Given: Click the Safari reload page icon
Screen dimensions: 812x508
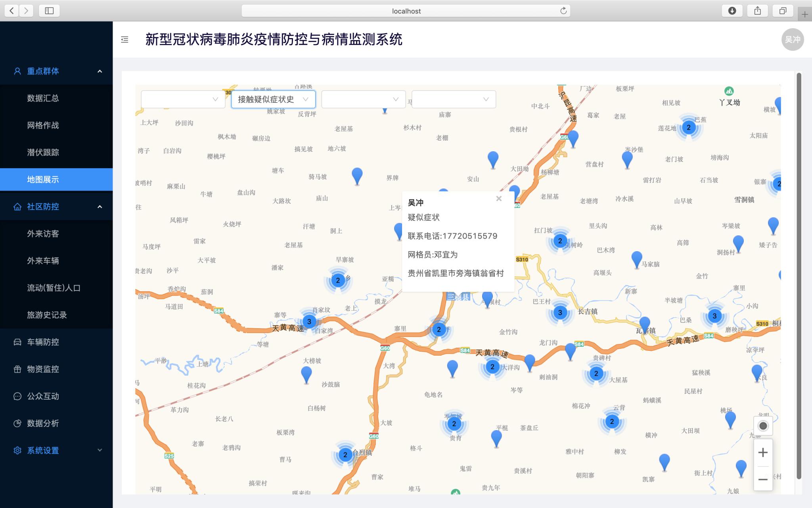Looking at the screenshot, I should click(563, 11).
